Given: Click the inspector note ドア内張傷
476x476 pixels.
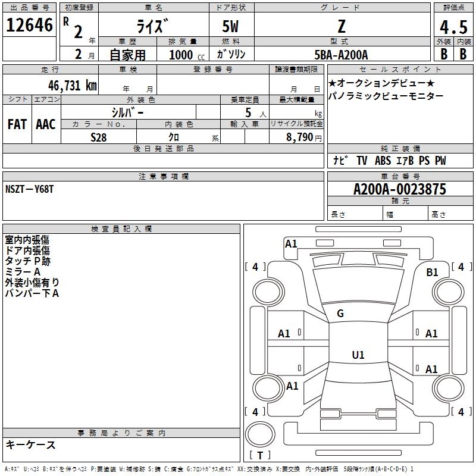Looking at the screenshot, I should point(27,250).
